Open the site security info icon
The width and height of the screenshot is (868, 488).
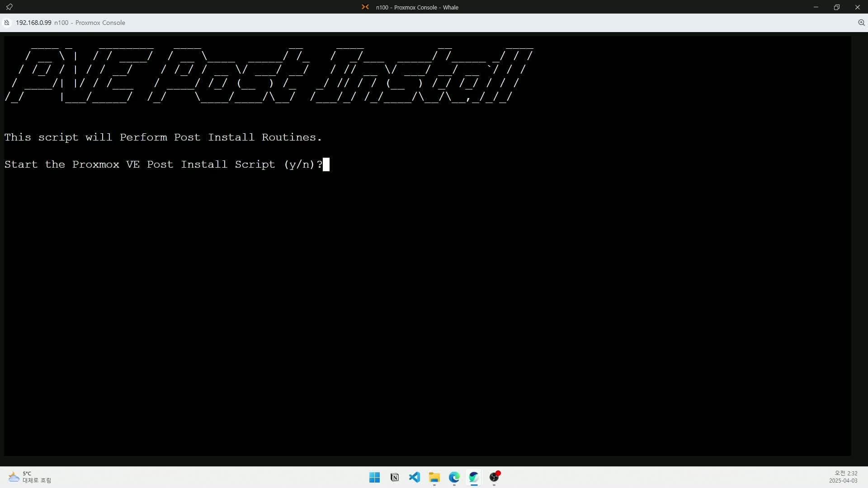tap(7, 23)
